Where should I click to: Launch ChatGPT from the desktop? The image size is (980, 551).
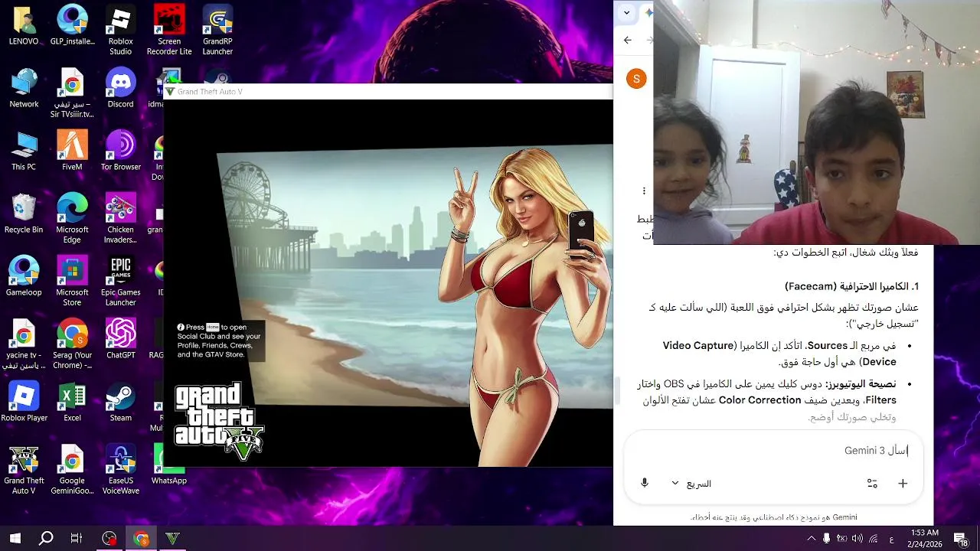pyautogui.click(x=120, y=340)
